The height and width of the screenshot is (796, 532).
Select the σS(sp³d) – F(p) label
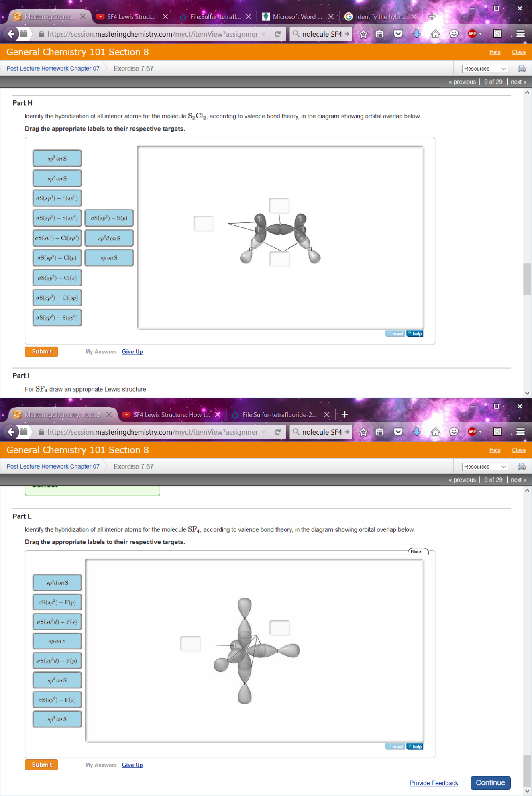(x=57, y=661)
